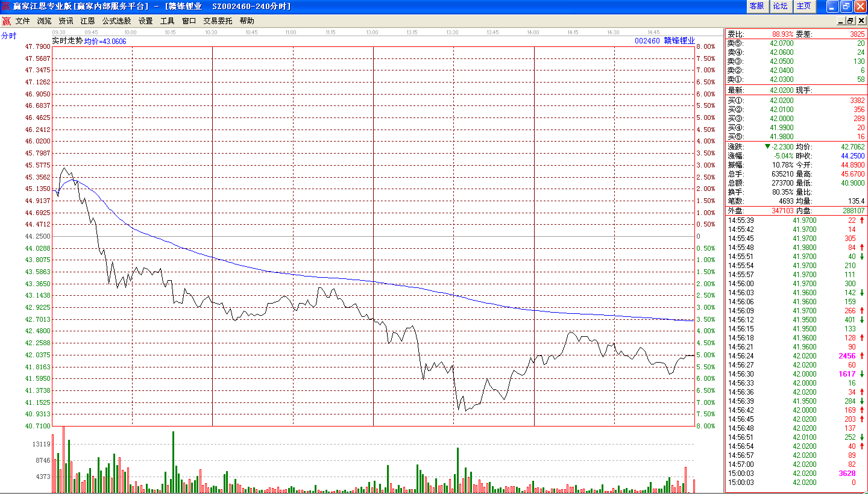Select the 买③ price 42.0000
The image size is (868, 494).
[782, 119]
